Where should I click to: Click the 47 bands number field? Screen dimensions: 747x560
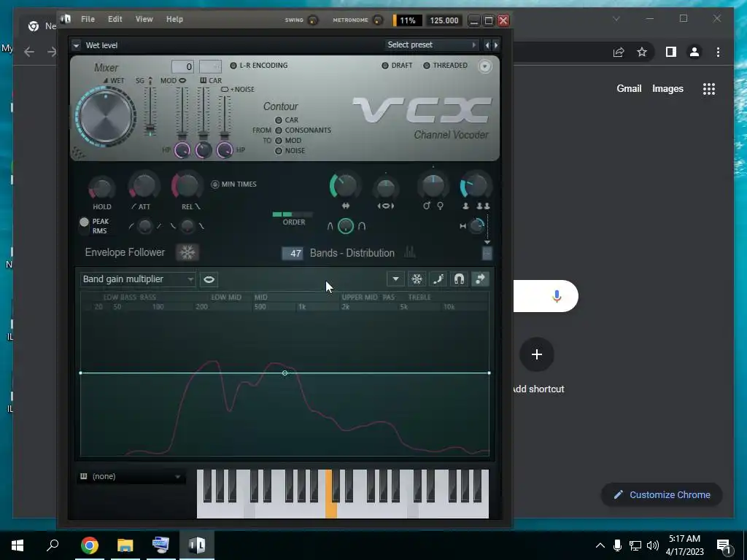(x=293, y=253)
